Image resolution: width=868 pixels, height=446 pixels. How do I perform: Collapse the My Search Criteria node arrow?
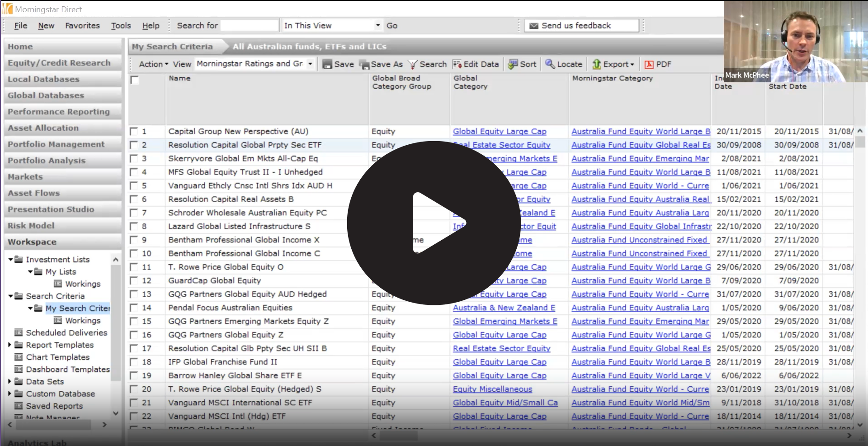[30, 308]
